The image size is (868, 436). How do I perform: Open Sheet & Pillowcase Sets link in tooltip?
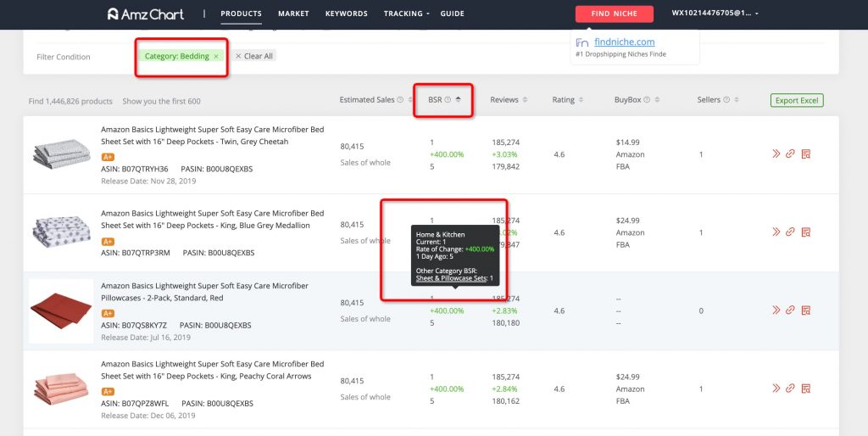(452, 279)
